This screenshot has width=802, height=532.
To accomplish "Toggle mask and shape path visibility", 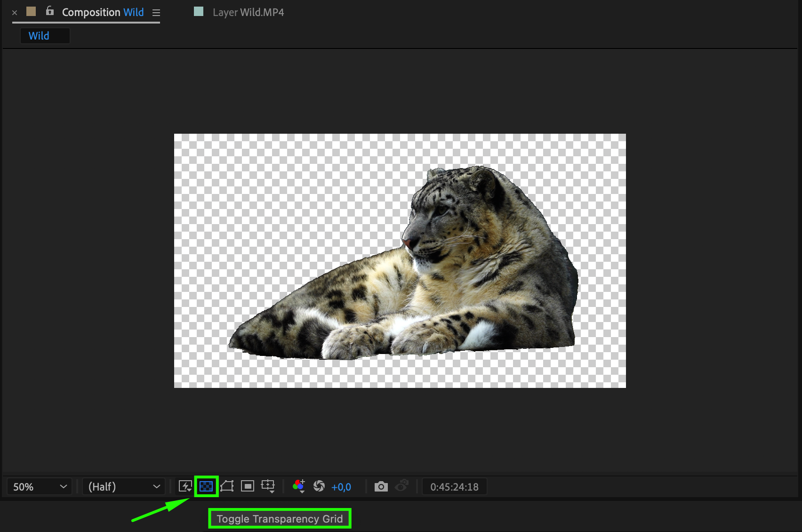I will click(227, 486).
